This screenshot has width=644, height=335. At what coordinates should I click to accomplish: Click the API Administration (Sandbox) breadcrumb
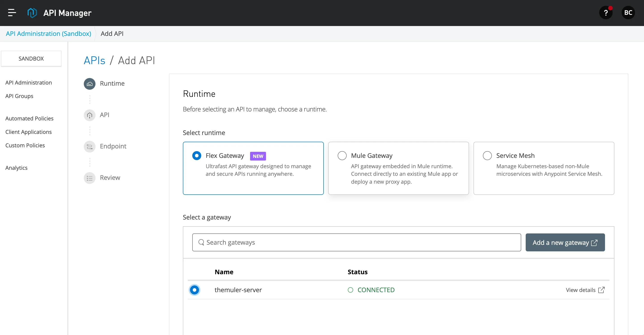click(x=48, y=34)
